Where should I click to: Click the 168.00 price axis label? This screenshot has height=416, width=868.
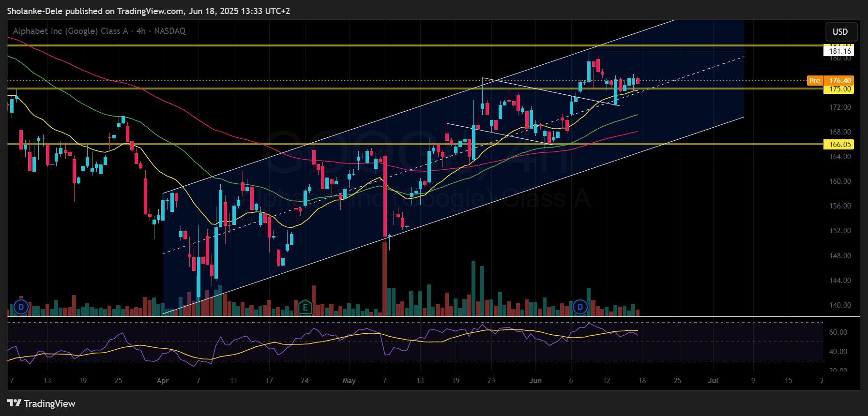840,132
